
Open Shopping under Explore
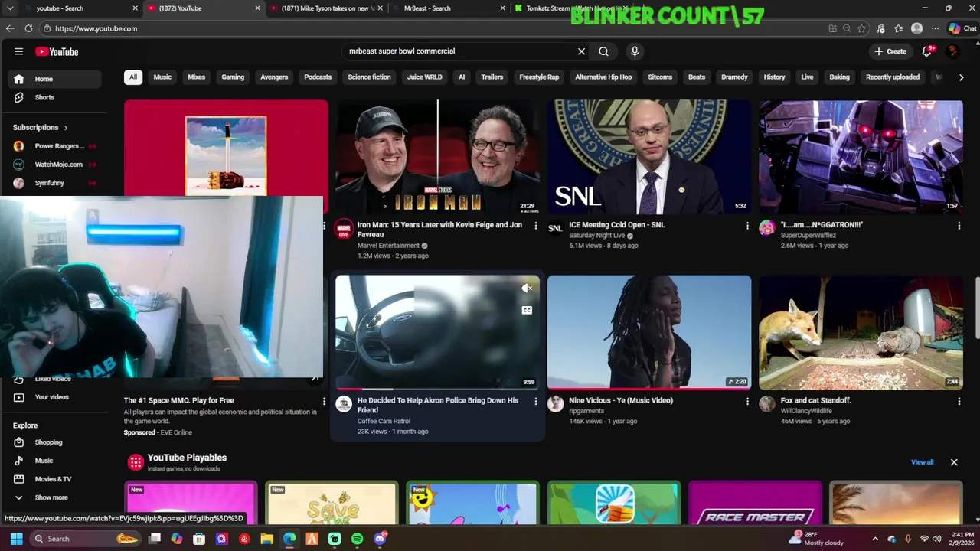[54, 442]
